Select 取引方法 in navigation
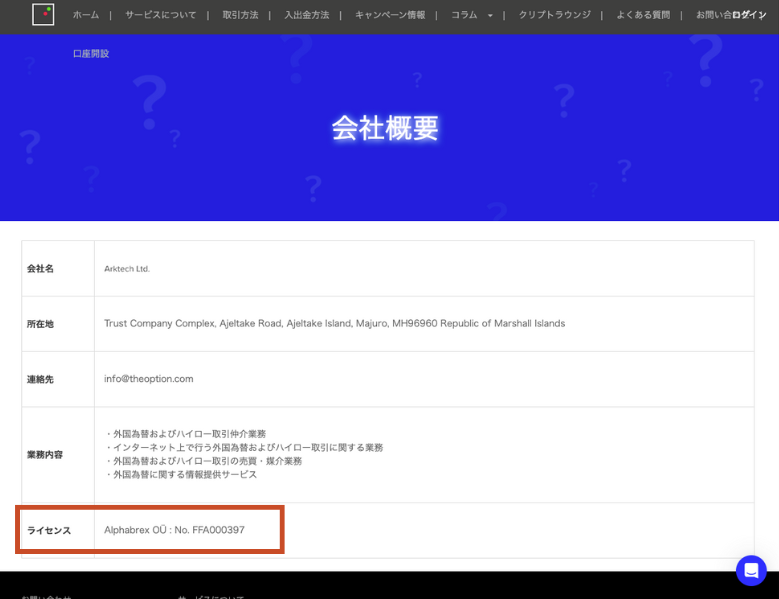 [x=240, y=15]
